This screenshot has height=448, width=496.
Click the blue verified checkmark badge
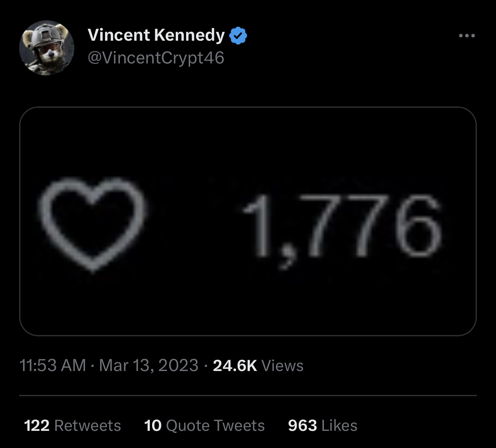[238, 36]
